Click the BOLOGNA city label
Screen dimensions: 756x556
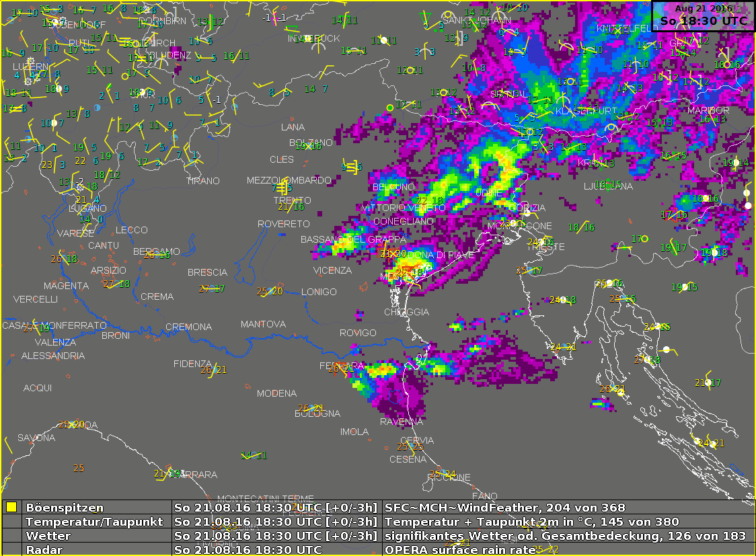click(x=317, y=413)
